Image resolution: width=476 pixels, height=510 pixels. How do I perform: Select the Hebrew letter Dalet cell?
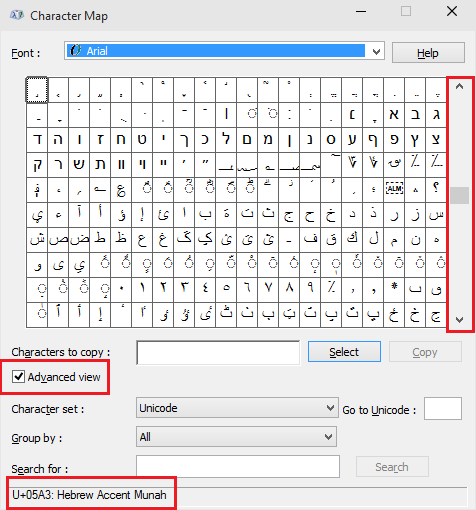37,140
